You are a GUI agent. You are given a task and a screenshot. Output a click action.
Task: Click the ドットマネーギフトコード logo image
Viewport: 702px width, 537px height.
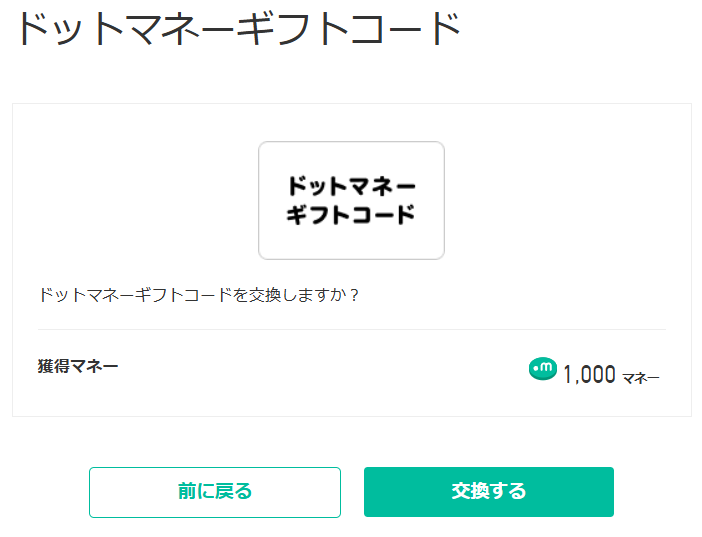(x=351, y=201)
